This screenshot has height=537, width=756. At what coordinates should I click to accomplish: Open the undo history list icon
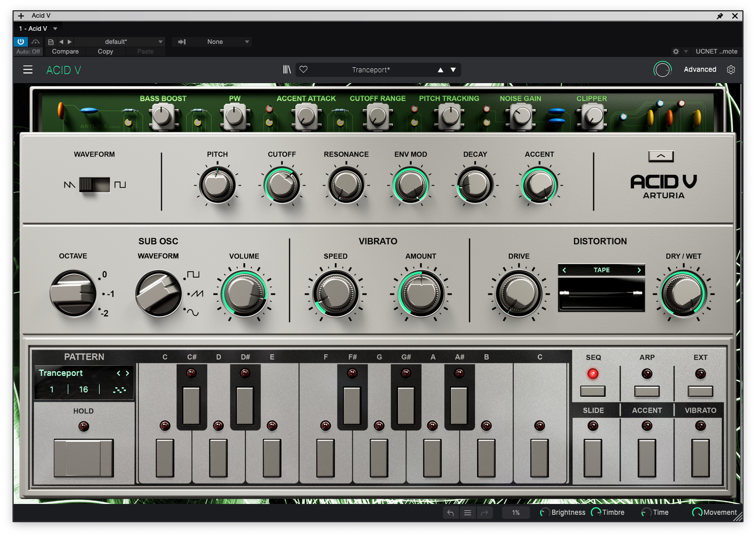click(467, 513)
